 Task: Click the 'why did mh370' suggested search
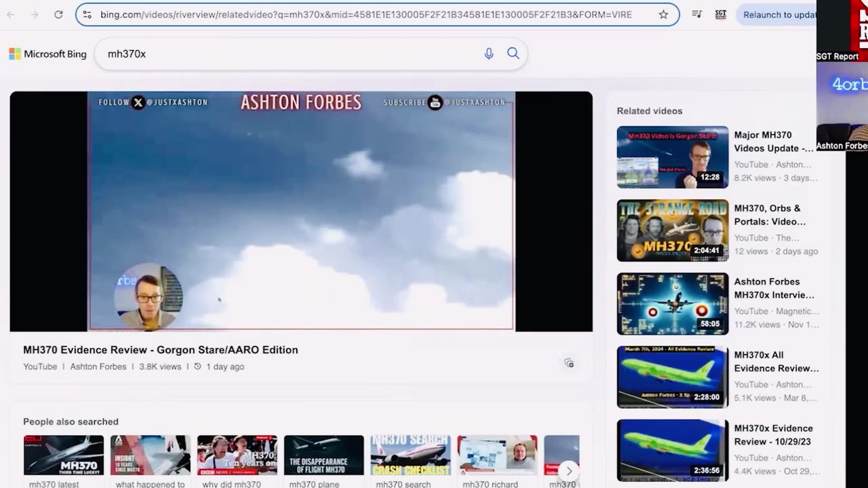[x=237, y=462]
